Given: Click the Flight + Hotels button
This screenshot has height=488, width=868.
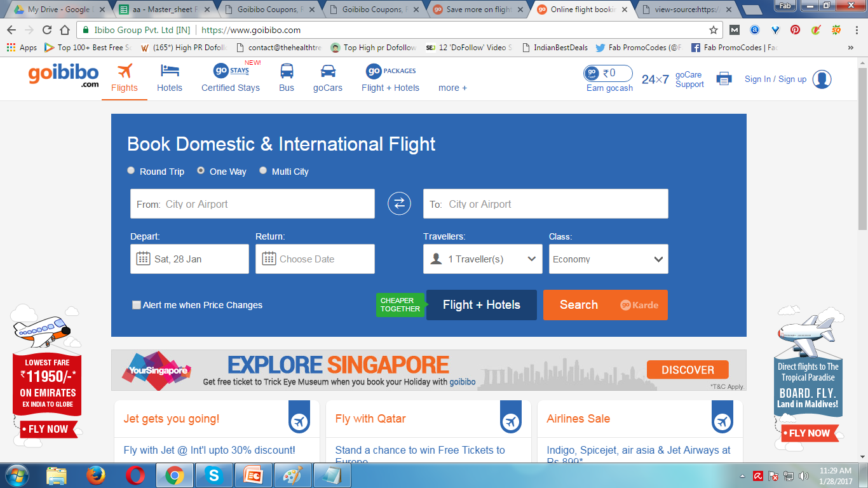Looking at the screenshot, I should click(x=482, y=305).
